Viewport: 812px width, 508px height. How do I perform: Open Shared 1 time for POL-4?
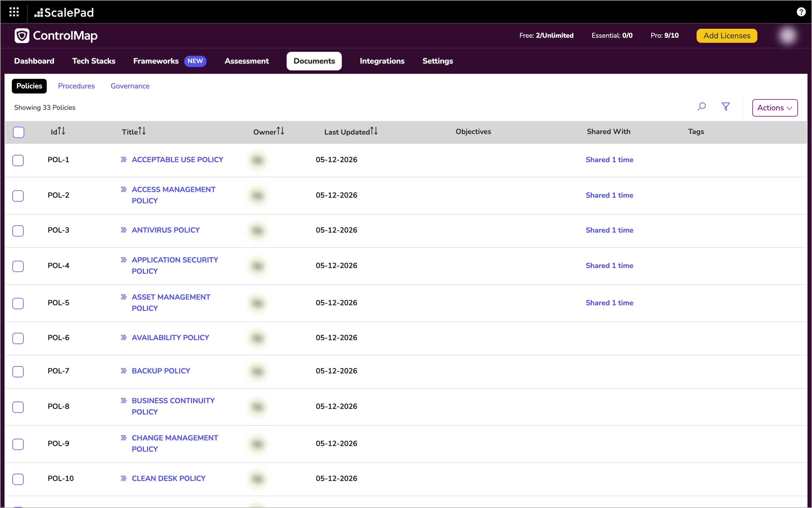pos(609,266)
